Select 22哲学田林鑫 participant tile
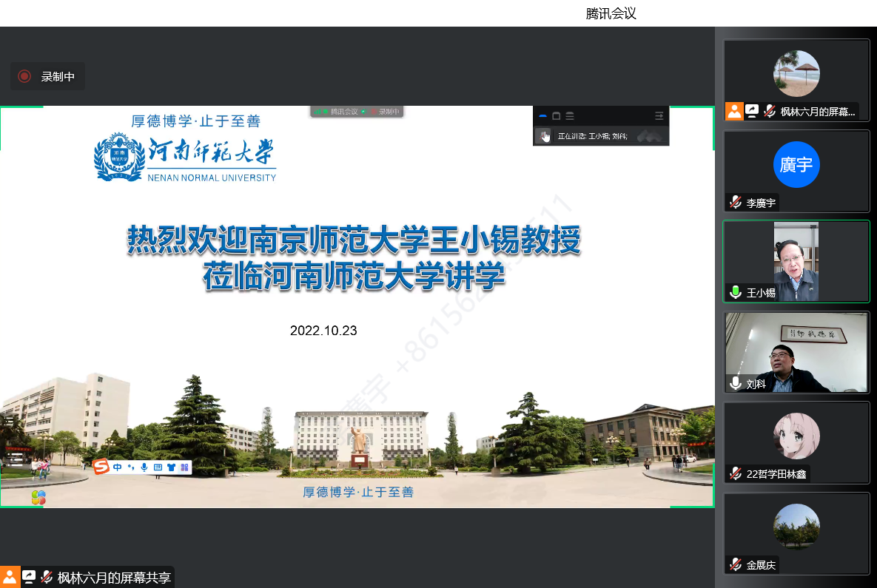The image size is (877, 588). (796, 442)
